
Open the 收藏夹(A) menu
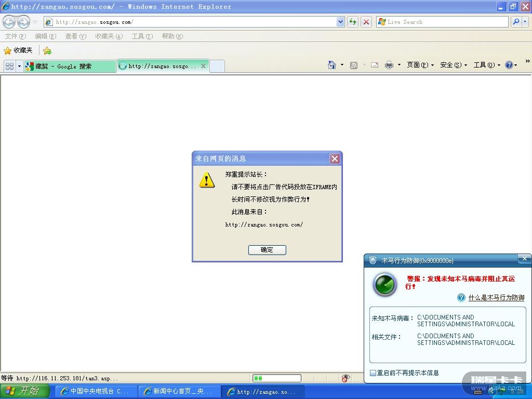tap(109, 36)
